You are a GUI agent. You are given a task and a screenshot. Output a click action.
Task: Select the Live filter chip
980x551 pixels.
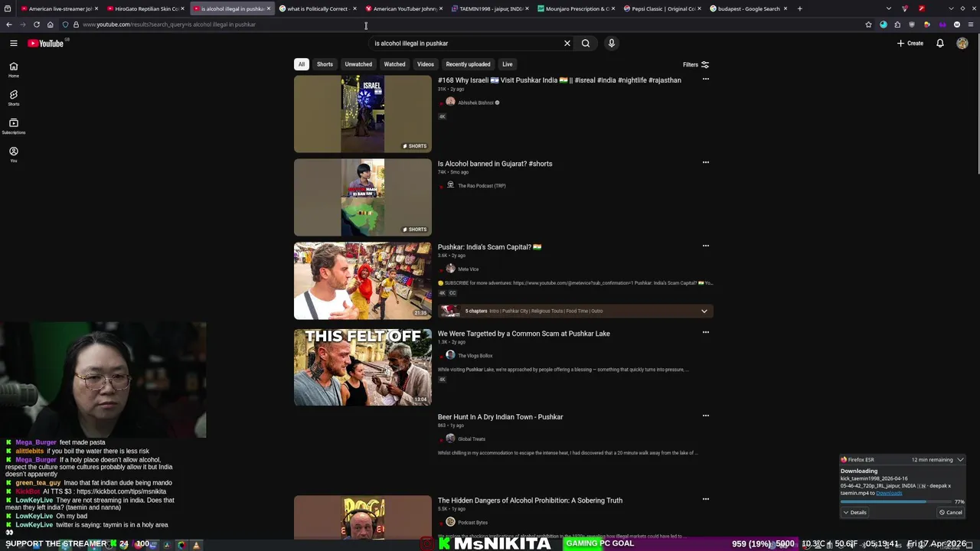[x=508, y=64]
